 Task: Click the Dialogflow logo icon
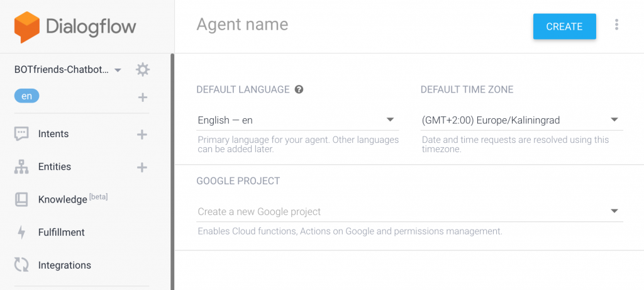27,27
